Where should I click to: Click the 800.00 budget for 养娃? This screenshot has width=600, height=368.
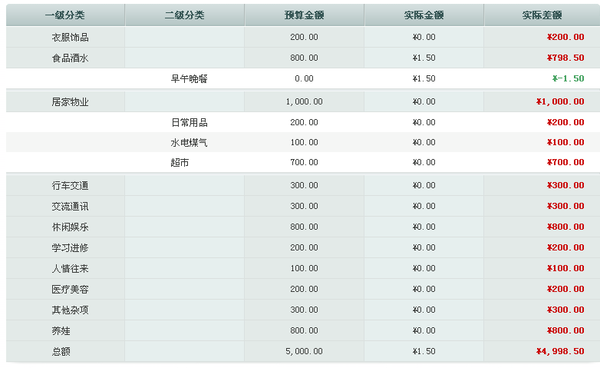tap(304, 331)
